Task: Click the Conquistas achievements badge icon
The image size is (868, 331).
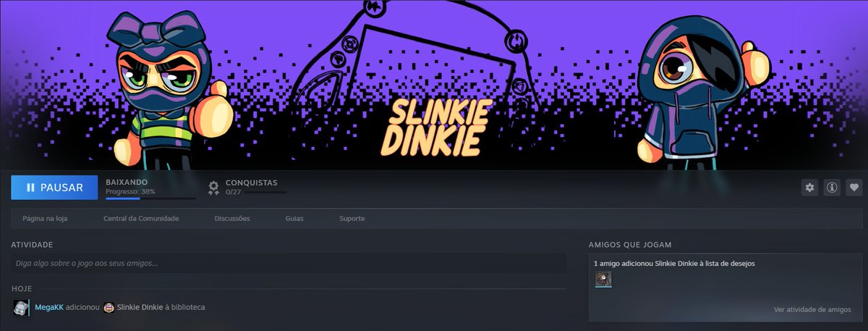Action: [x=213, y=188]
